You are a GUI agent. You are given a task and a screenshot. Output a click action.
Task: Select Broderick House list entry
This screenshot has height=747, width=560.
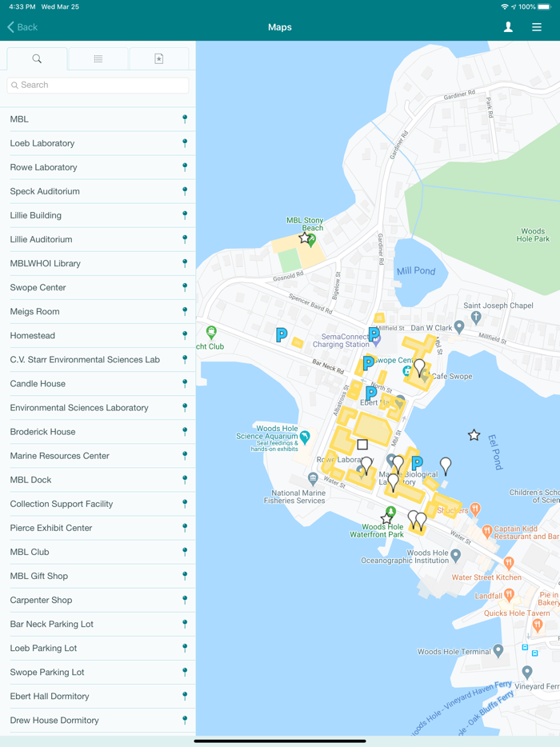point(98,432)
